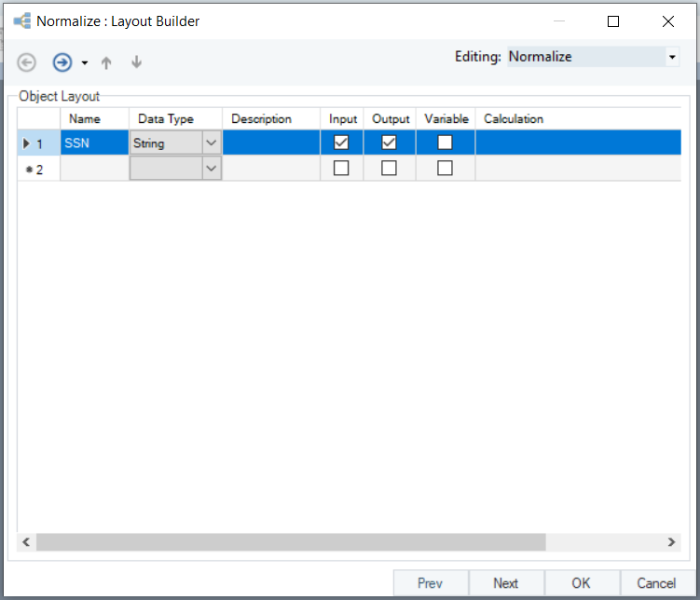The image size is (700, 600).
Task: Open the Editing Normalize dropdown
Action: point(672,57)
